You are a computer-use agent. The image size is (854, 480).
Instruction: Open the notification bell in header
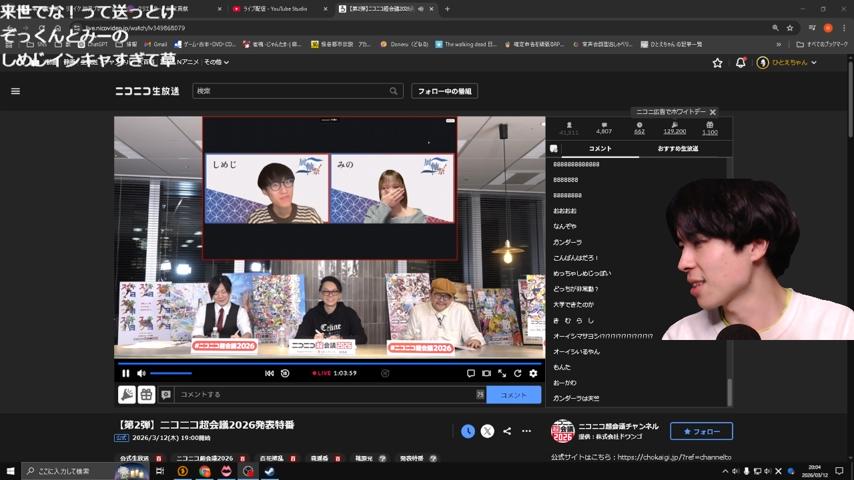tap(741, 63)
